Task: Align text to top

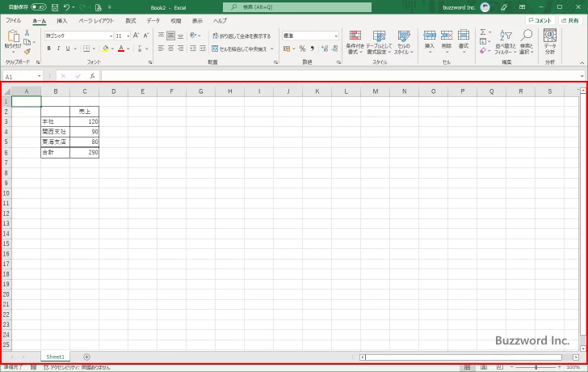Action: tap(161, 36)
